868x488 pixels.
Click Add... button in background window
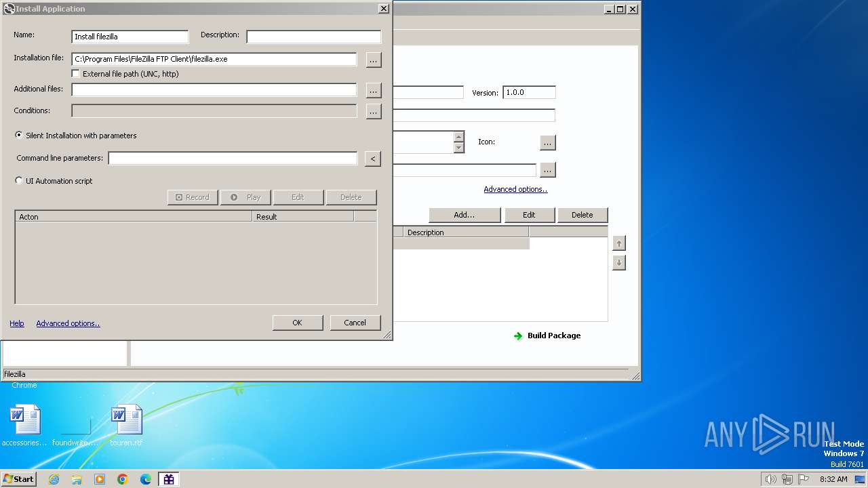tap(465, 215)
